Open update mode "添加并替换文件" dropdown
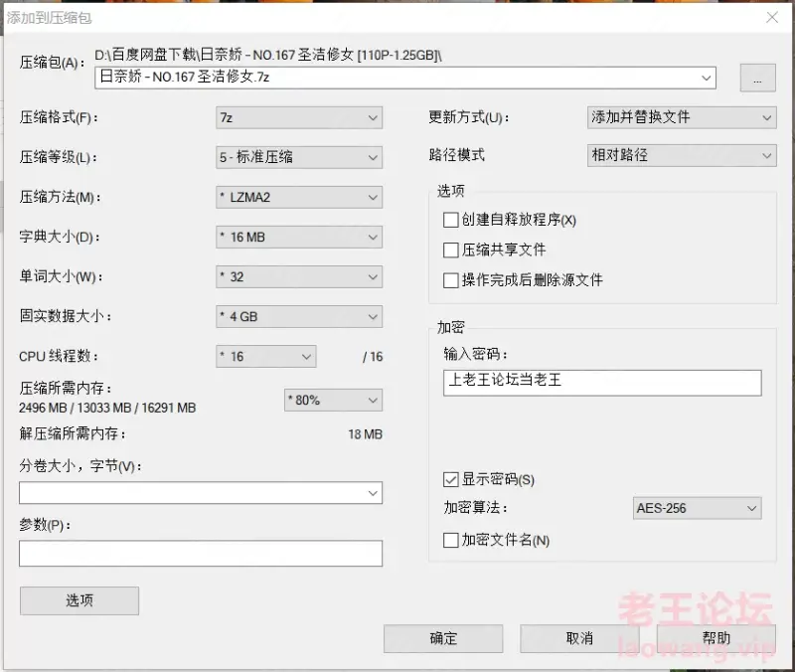Viewport: 795px width, 672px height. tap(682, 117)
